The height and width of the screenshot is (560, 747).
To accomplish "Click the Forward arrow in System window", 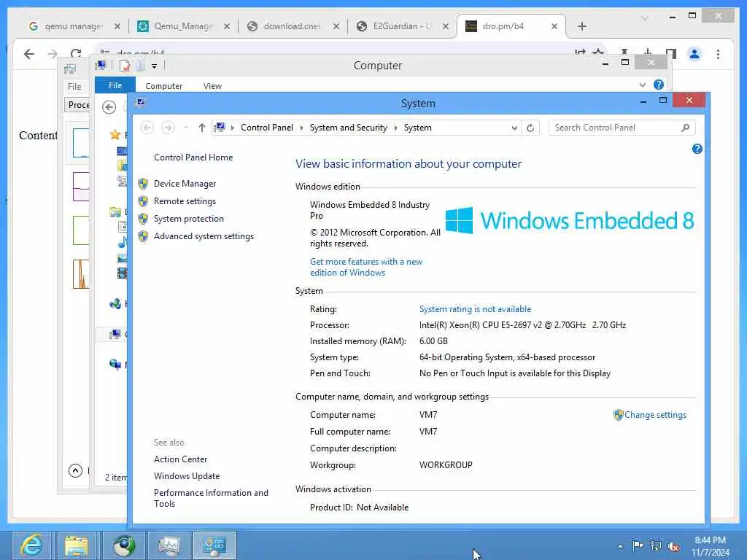I will pos(168,128).
